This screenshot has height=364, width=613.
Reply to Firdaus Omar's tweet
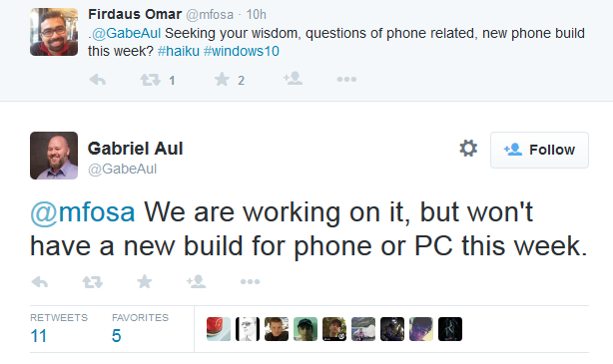(x=98, y=80)
